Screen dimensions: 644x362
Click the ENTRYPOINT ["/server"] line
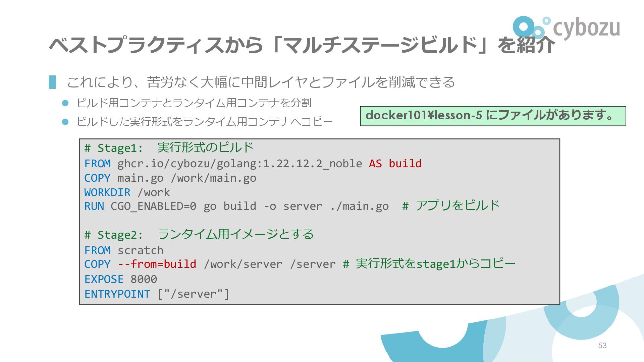tap(157, 294)
